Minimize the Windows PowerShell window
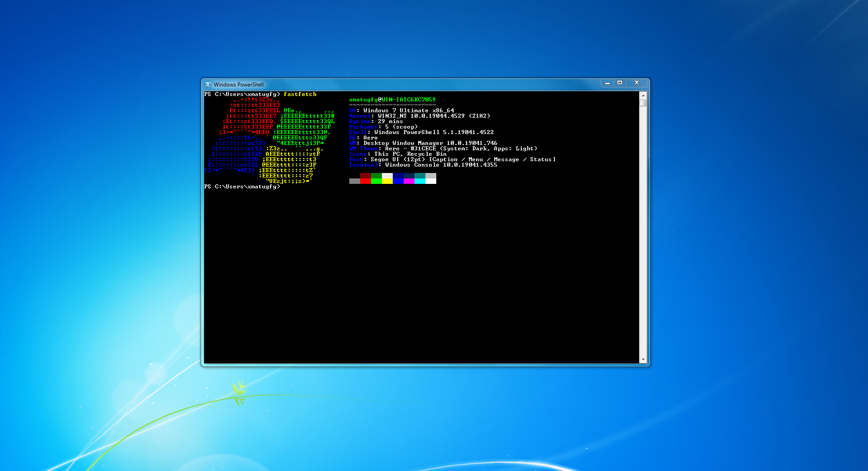 tap(607, 83)
